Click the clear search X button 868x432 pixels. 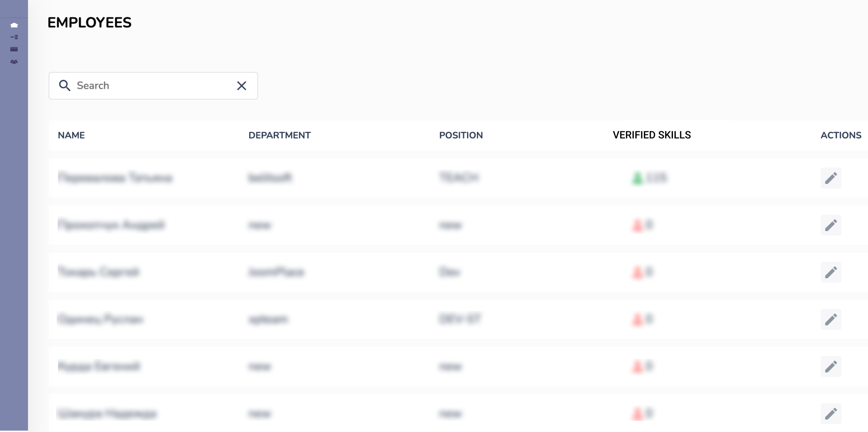242,85
